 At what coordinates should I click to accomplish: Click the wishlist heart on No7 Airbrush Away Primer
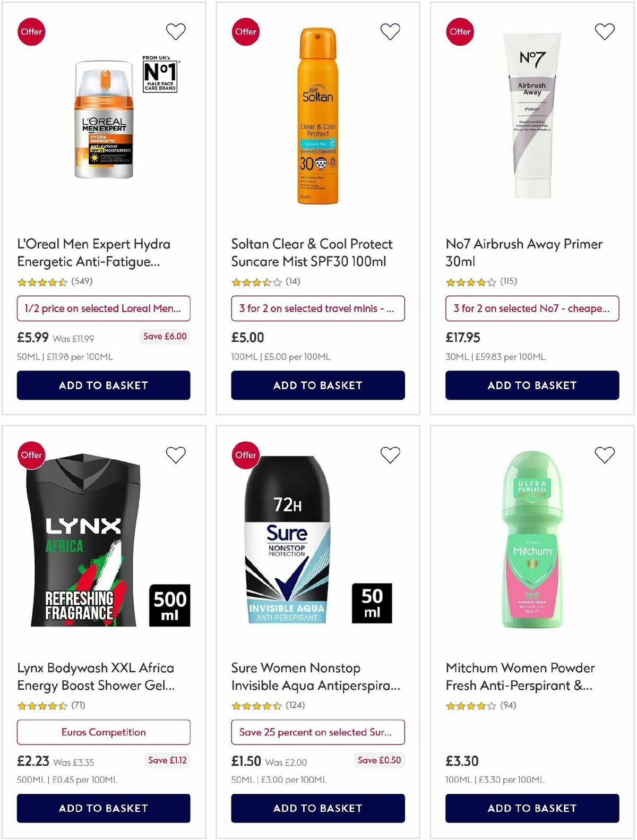[605, 31]
